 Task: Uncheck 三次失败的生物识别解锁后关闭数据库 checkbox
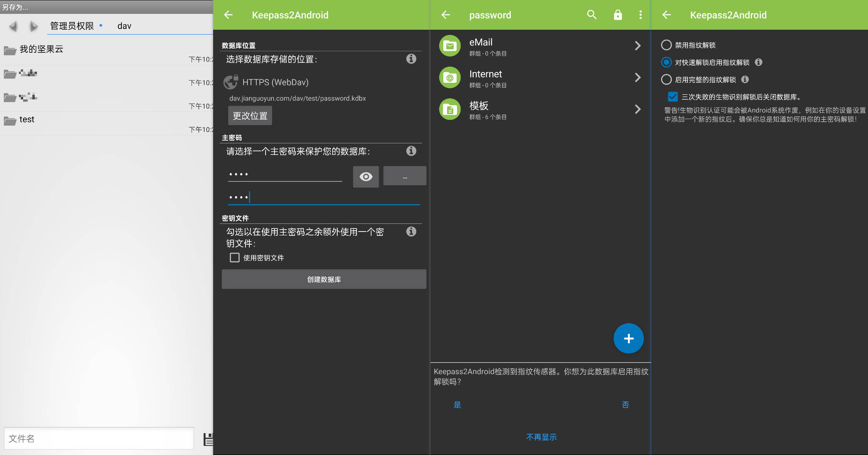coord(673,97)
